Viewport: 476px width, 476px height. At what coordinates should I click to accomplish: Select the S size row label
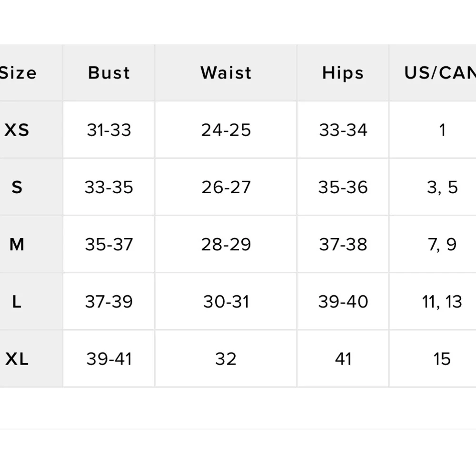click(17, 187)
